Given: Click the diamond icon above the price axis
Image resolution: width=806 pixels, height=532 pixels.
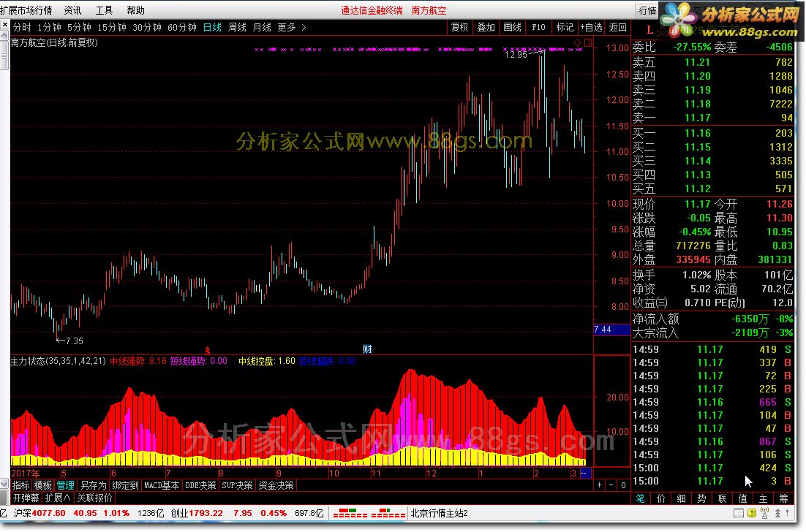Looking at the screenshot, I should [x=577, y=42].
